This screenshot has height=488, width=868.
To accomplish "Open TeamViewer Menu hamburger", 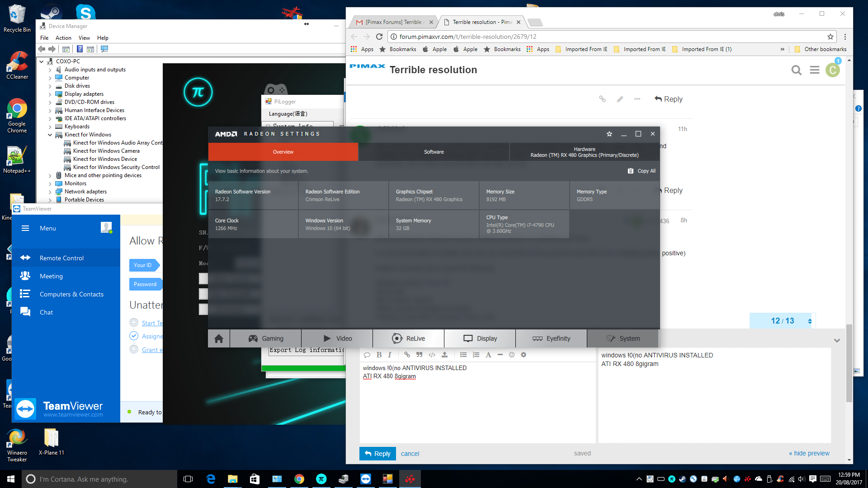I will point(25,228).
